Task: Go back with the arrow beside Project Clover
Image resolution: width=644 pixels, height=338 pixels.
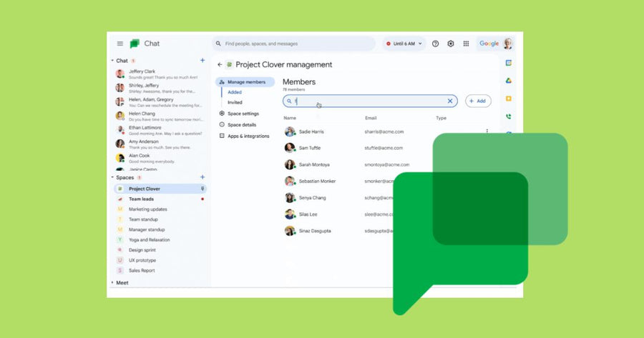Action: 220,64
